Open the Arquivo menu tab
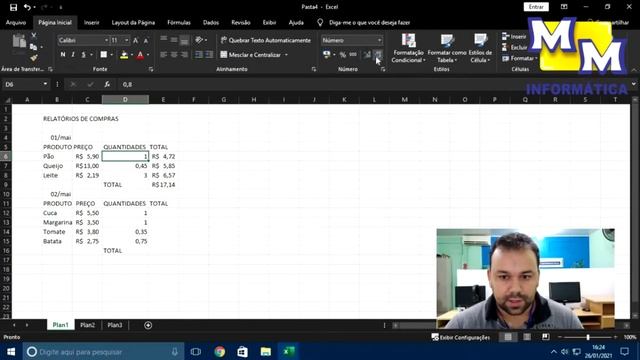The height and width of the screenshot is (360, 640). point(16,22)
